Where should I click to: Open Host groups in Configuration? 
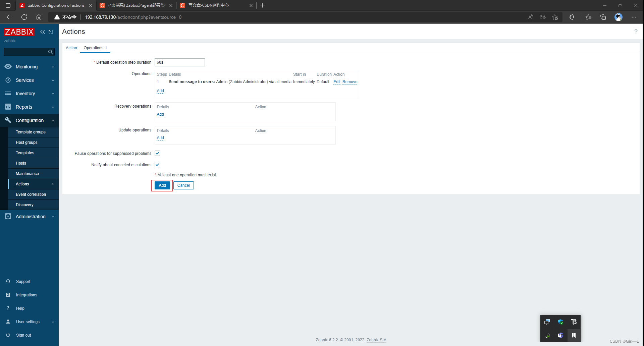[26, 142]
